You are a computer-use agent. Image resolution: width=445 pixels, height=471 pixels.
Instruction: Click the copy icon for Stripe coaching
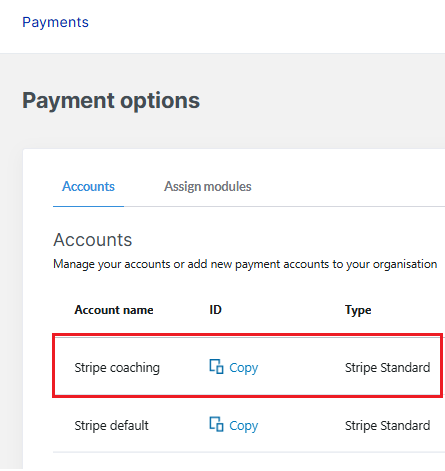216,366
